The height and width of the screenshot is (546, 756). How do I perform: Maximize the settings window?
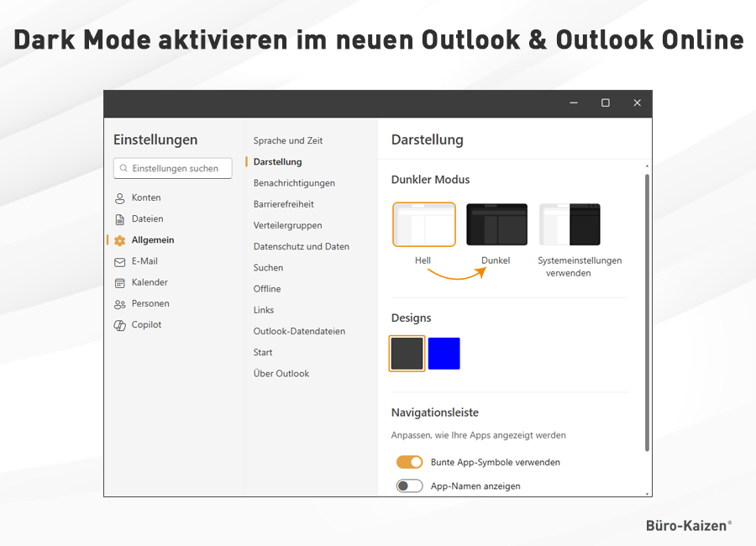(606, 102)
